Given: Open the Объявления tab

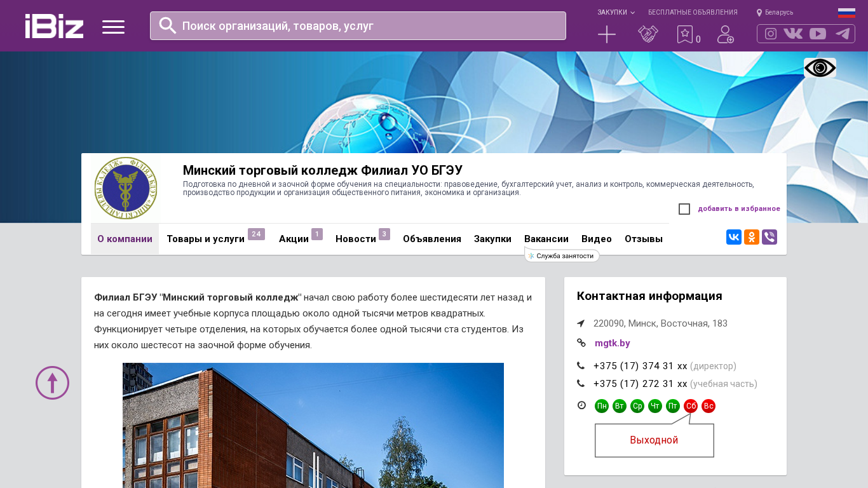Looking at the screenshot, I should (x=432, y=239).
